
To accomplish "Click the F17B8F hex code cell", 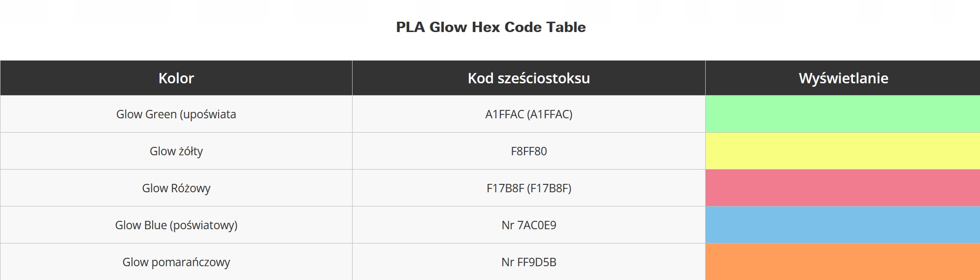I will coord(528,188).
